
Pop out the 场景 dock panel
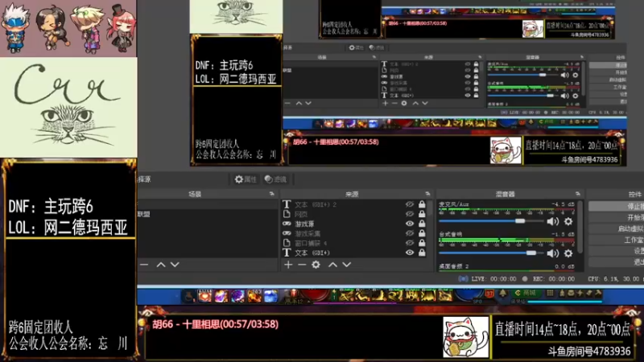(271, 194)
